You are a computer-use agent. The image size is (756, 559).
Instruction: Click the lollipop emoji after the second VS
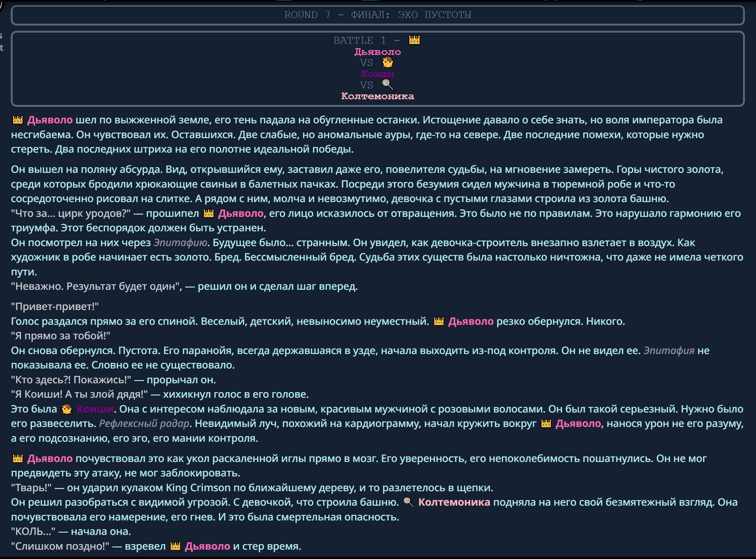pos(387,84)
